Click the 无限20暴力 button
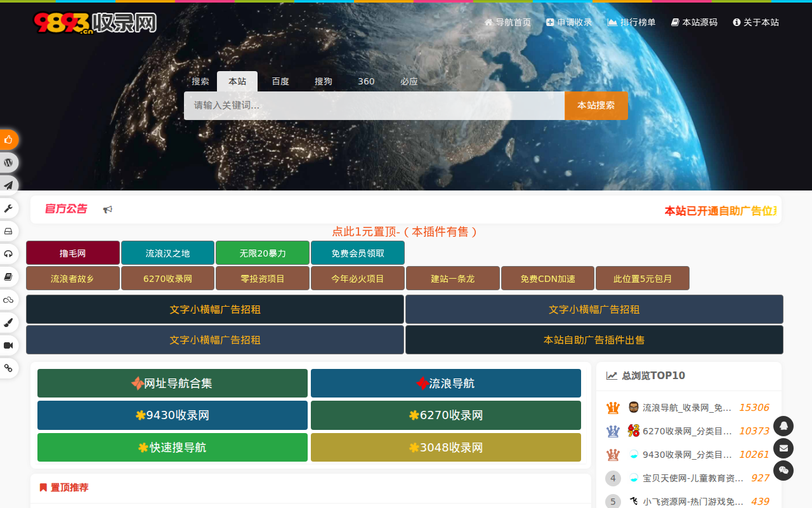Viewport: 812px width, 508px height. (263, 253)
